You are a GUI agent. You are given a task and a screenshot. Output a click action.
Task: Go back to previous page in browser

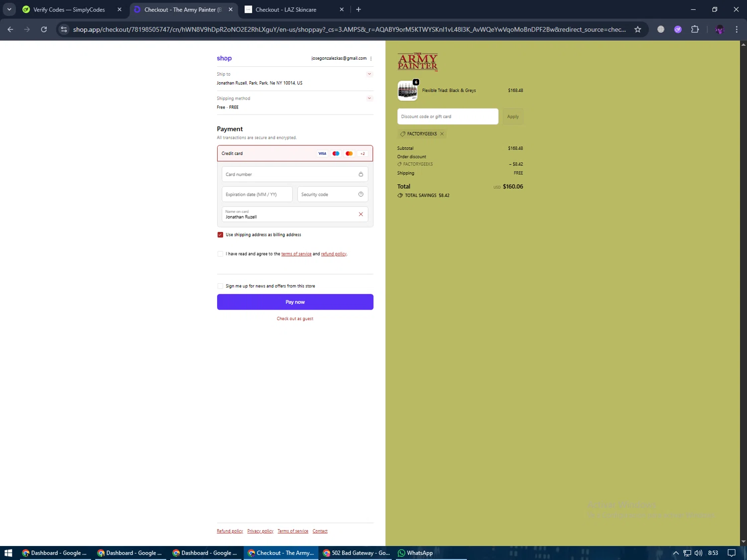point(10,29)
